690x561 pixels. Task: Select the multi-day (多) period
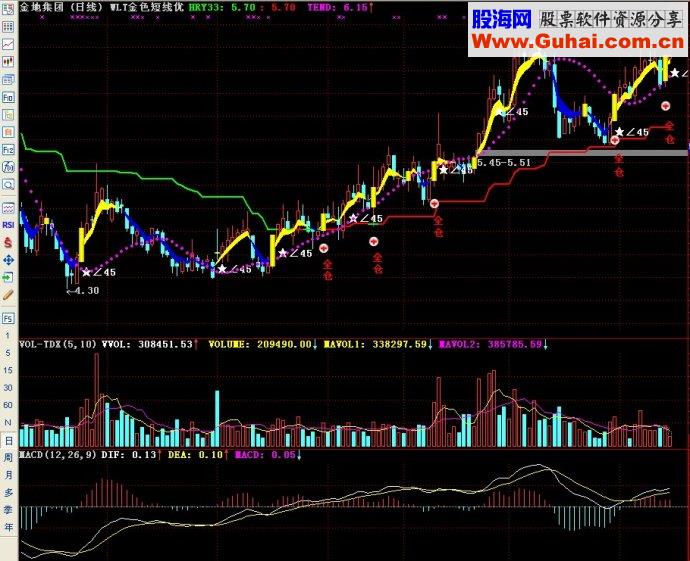8,492
